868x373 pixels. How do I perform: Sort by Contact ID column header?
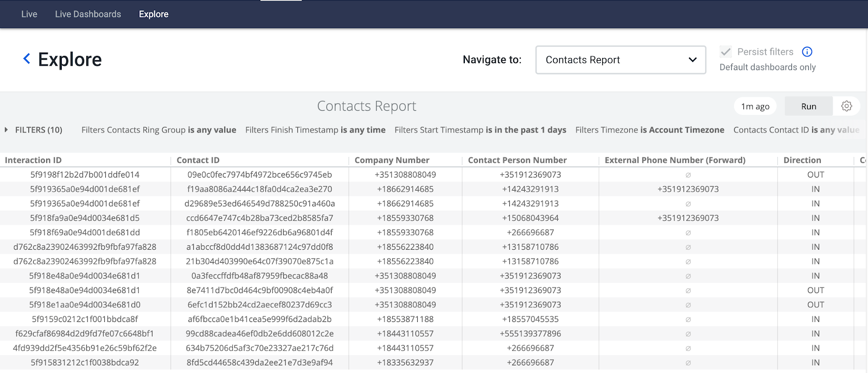[x=198, y=160]
